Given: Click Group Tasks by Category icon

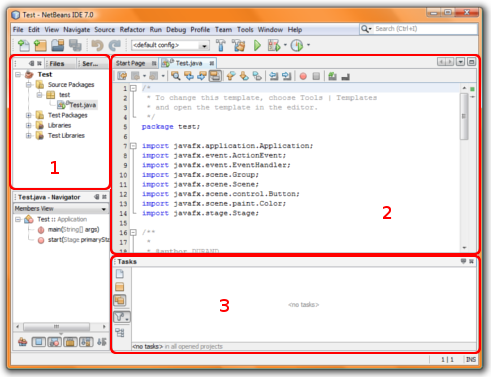Looking at the screenshot, I should pyautogui.click(x=120, y=332).
